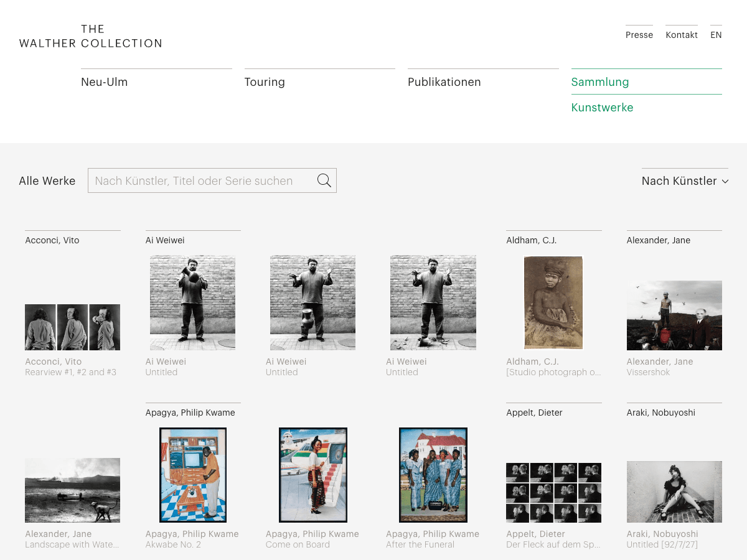Viewport: 747px width, 560px height.
Task: Open Ai Weiwei photo holding the urn
Action: (192, 302)
